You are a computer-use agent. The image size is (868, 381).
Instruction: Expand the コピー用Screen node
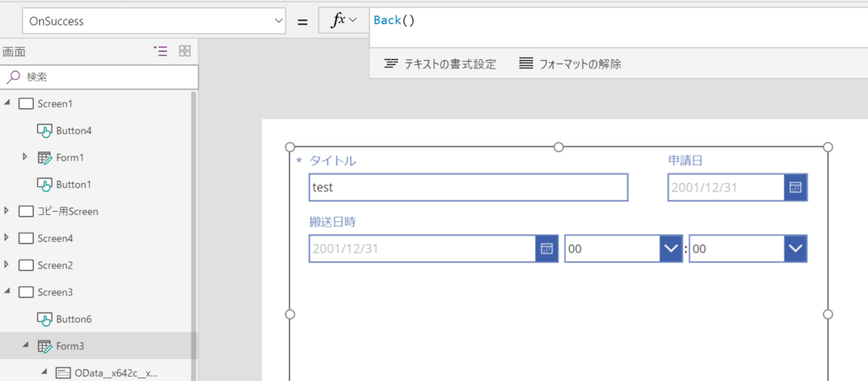pyautogui.click(x=7, y=211)
